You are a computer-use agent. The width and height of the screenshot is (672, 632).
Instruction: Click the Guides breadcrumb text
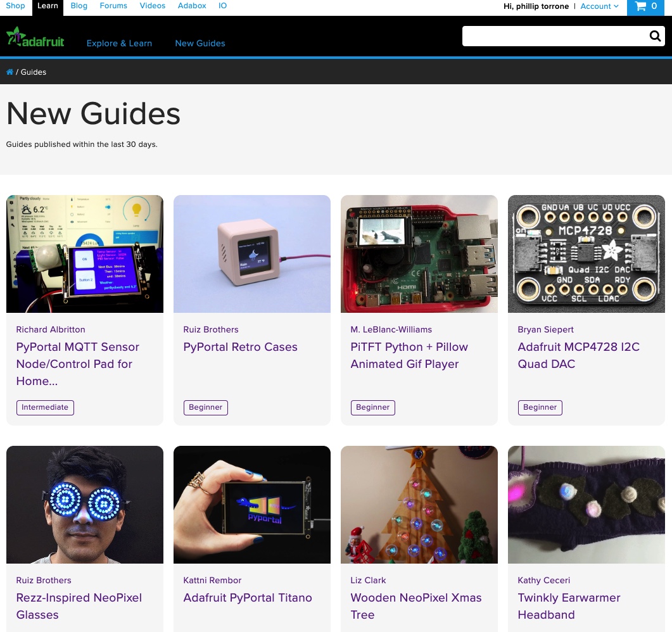(x=34, y=72)
